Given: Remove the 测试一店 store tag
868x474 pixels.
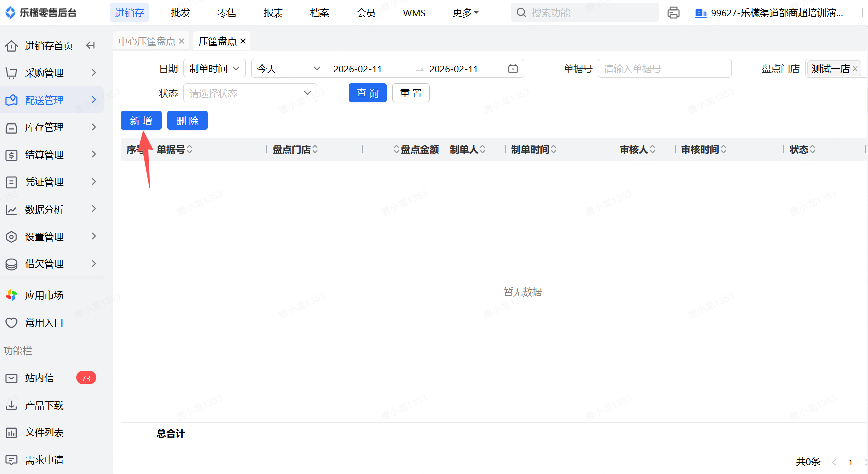Looking at the screenshot, I should pyautogui.click(x=855, y=69).
